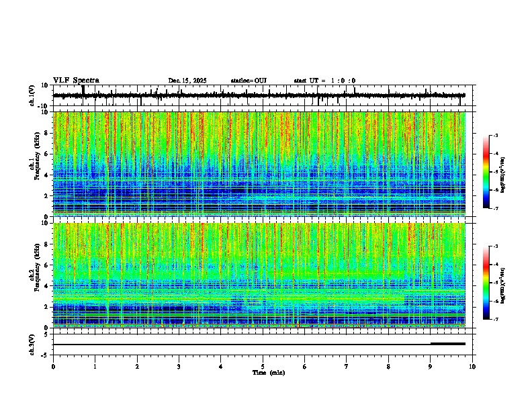This screenshot has height=411, width=532.
Task: Click the "ch.1(V)" axis label
Action: coord(32,95)
